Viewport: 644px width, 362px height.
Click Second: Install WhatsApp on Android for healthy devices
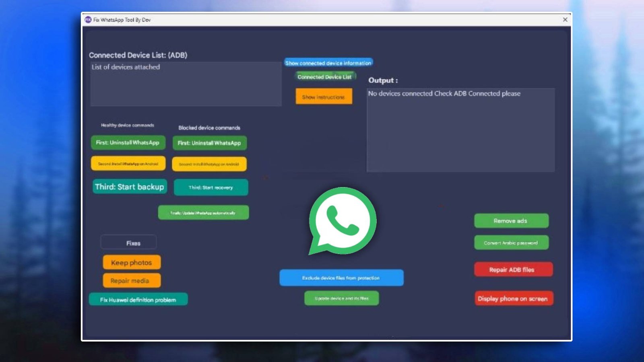tap(129, 163)
